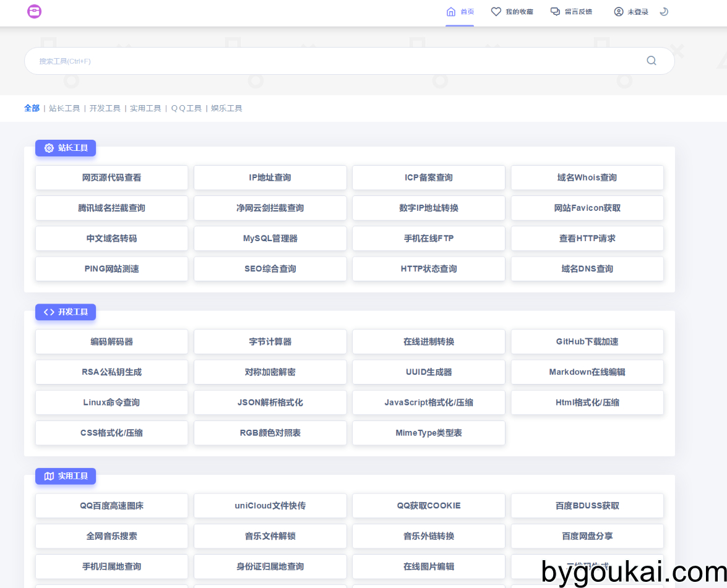Select the 娱乐工具 category filter

coord(226,108)
